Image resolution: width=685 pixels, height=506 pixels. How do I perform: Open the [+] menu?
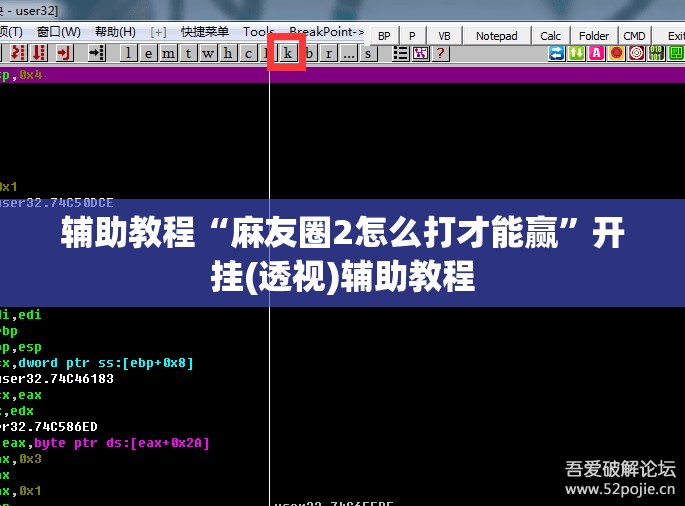158,32
